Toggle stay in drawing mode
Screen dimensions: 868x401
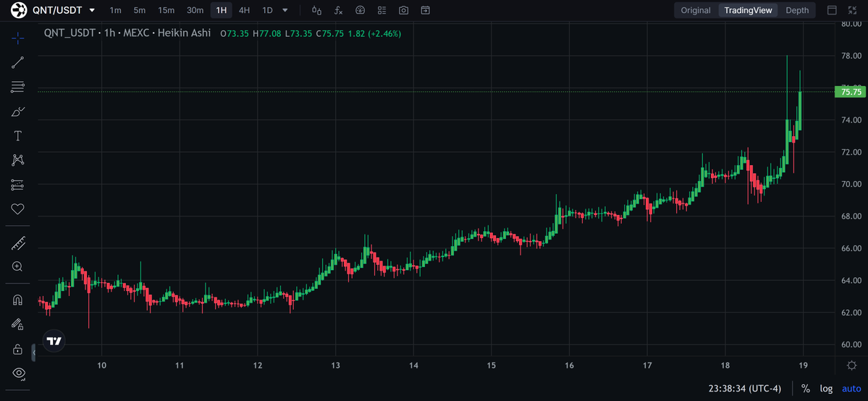point(17,324)
